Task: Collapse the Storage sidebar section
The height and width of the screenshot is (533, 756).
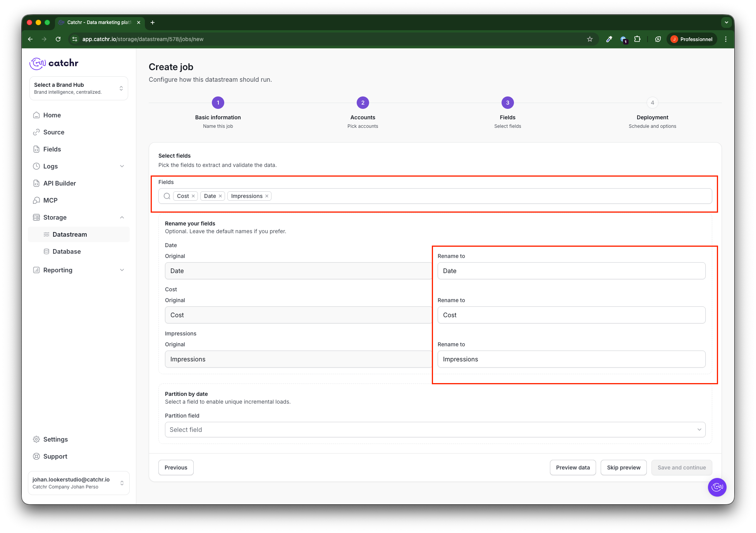Action: (122, 217)
